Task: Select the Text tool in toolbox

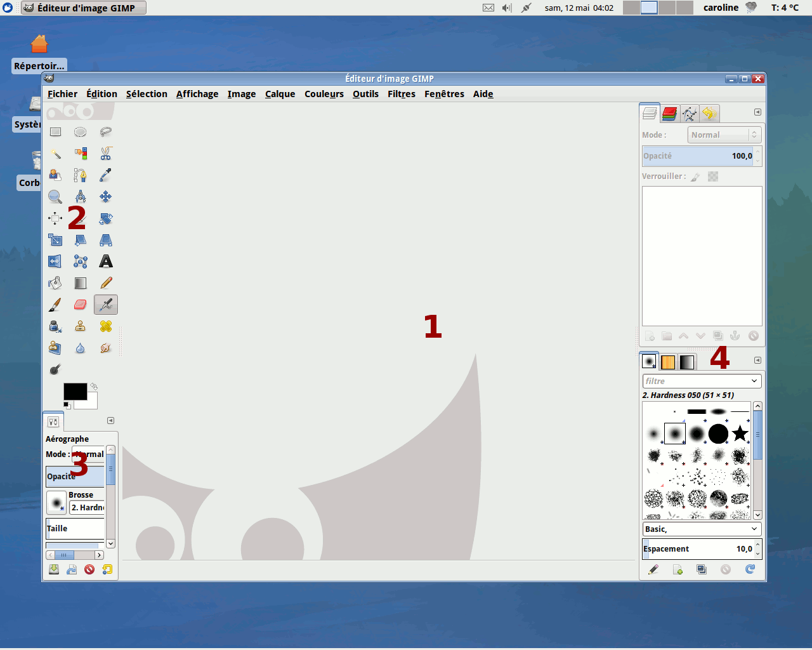Action: 106,262
